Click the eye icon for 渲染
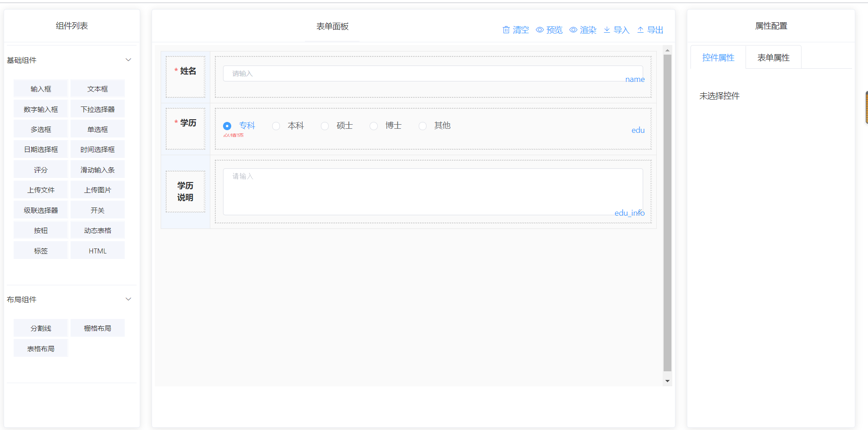Screen dimensions: 868x430 click(574, 30)
